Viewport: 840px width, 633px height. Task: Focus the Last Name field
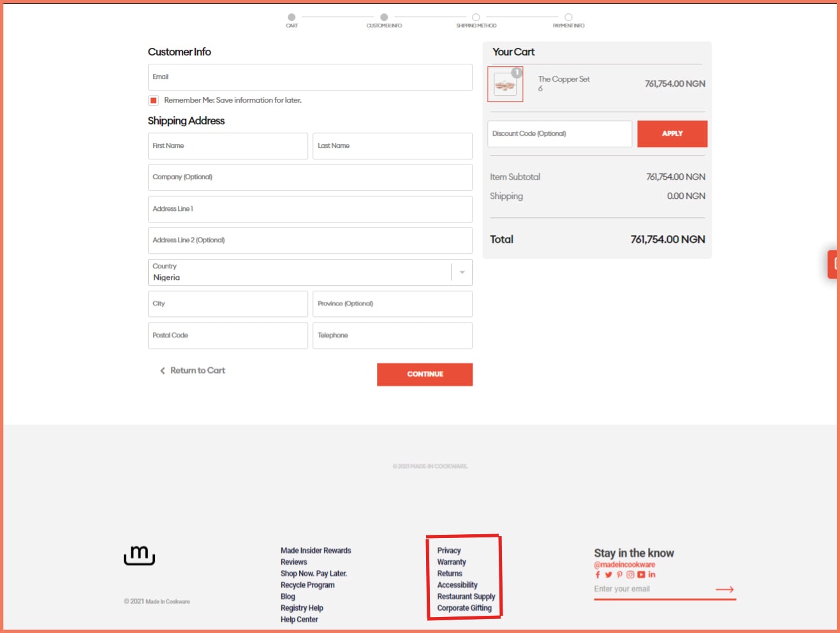(392, 146)
